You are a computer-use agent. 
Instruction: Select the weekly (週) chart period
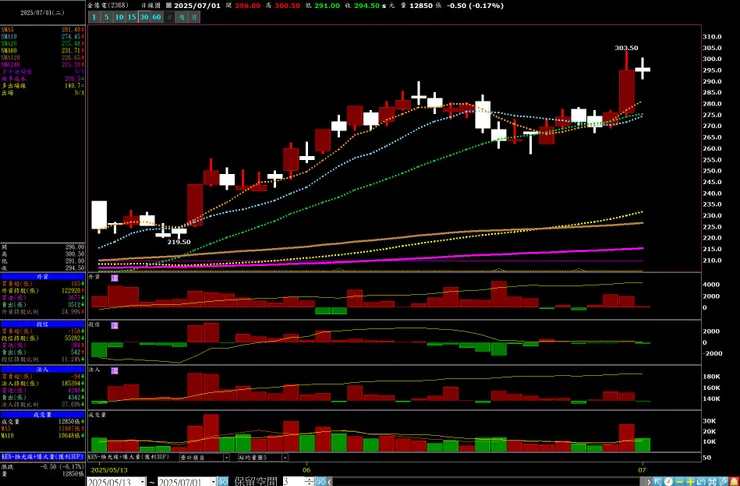pyautogui.click(x=181, y=17)
